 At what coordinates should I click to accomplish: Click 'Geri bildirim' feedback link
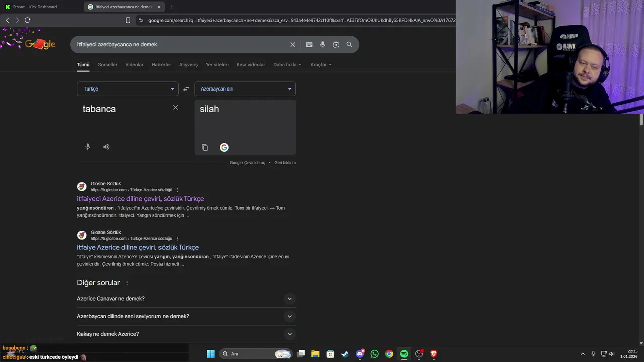(285, 163)
